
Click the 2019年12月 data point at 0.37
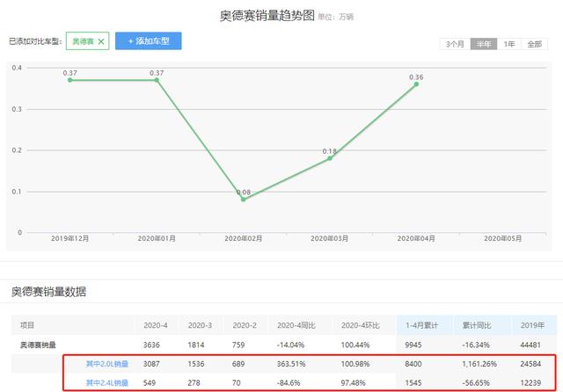click(70, 80)
